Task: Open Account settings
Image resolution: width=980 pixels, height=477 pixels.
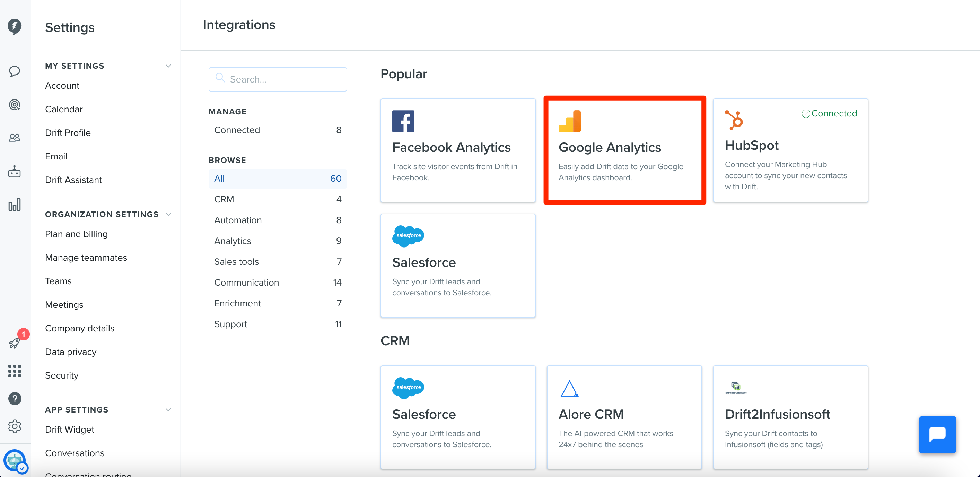Action: (x=62, y=86)
